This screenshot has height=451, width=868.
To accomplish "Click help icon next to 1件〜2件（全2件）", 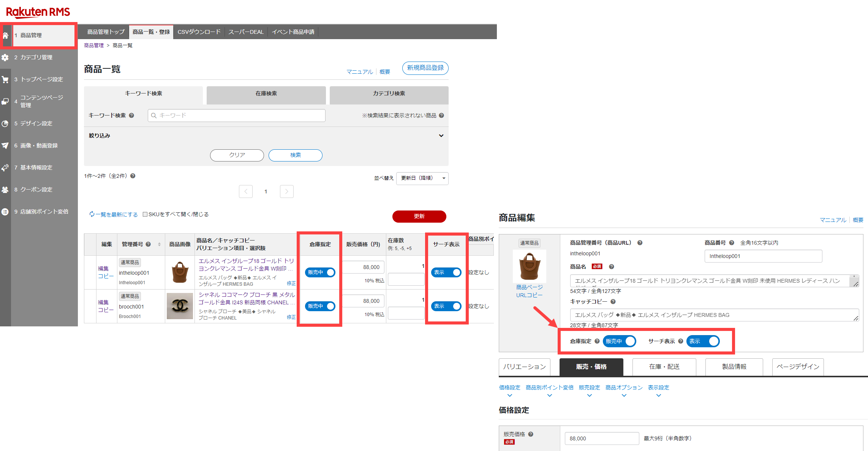I will (133, 176).
